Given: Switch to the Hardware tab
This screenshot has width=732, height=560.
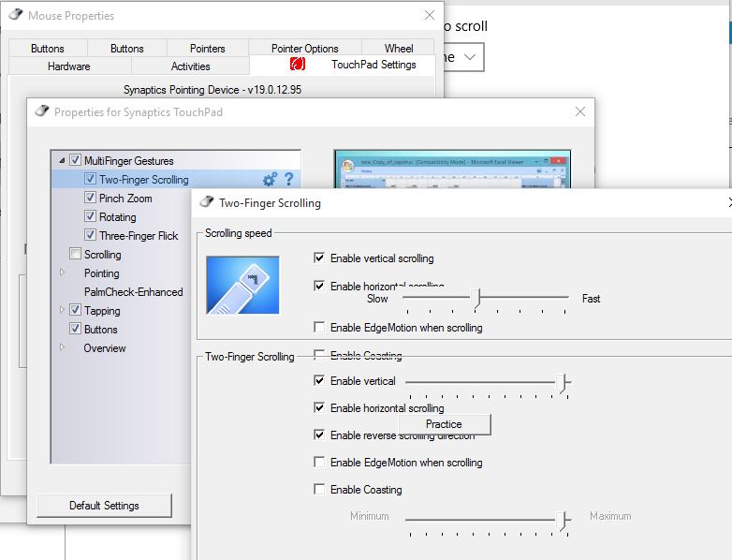Looking at the screenshot, I should [x=69, y=66].
